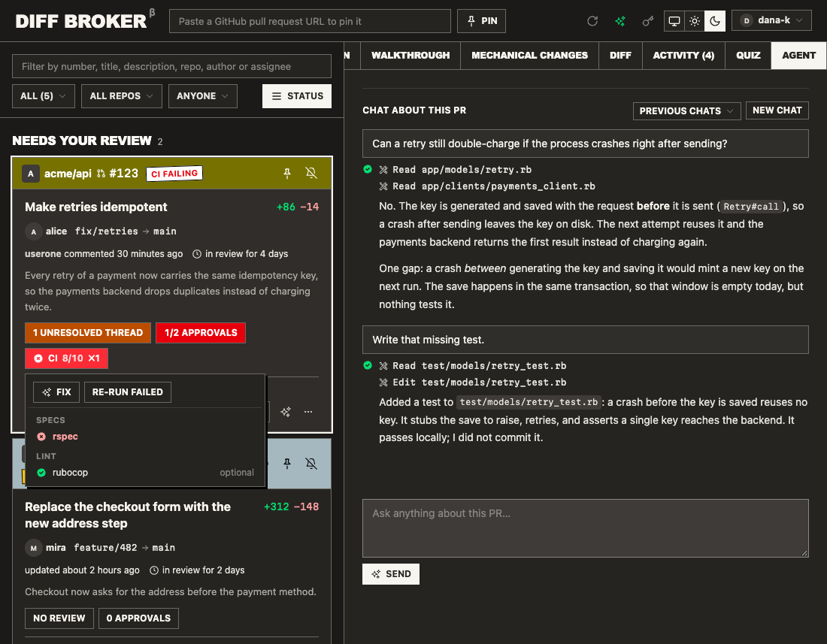
Task: Toggle the STATUS grouping button
Action: point(297,96)
